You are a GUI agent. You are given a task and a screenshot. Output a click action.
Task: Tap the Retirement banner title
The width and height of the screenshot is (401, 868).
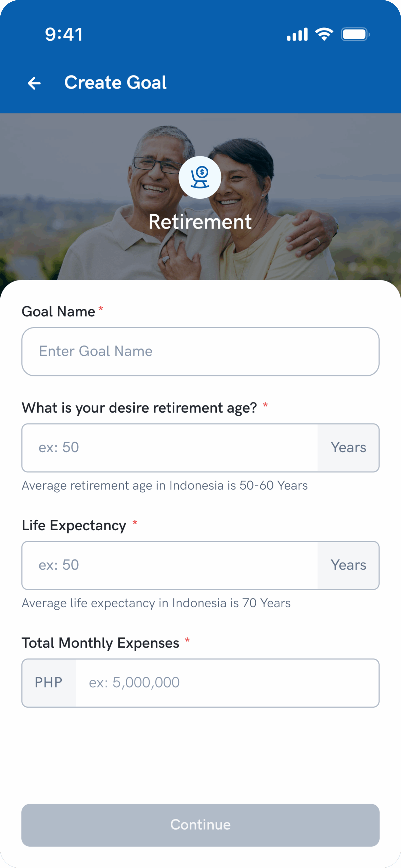200,222
